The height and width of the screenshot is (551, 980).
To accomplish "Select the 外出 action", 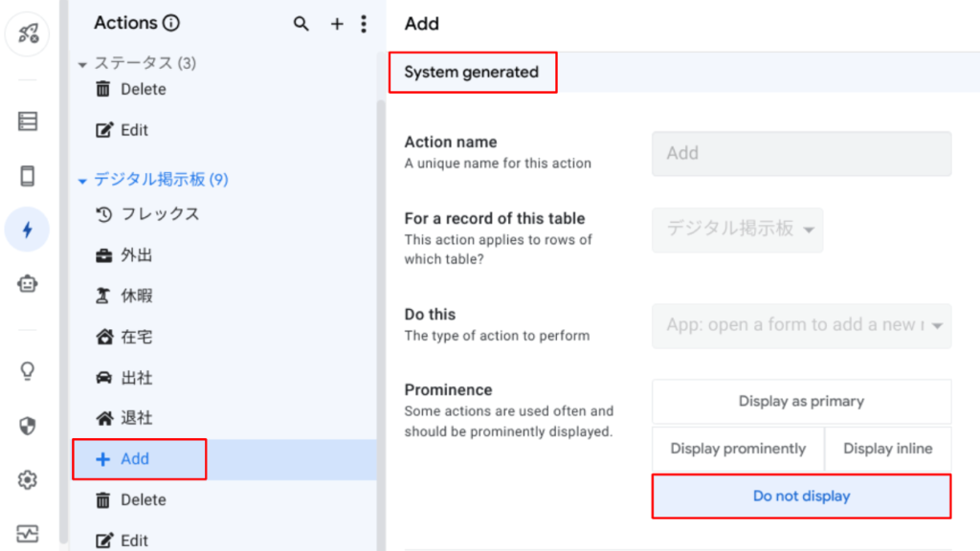I will 224,254.
